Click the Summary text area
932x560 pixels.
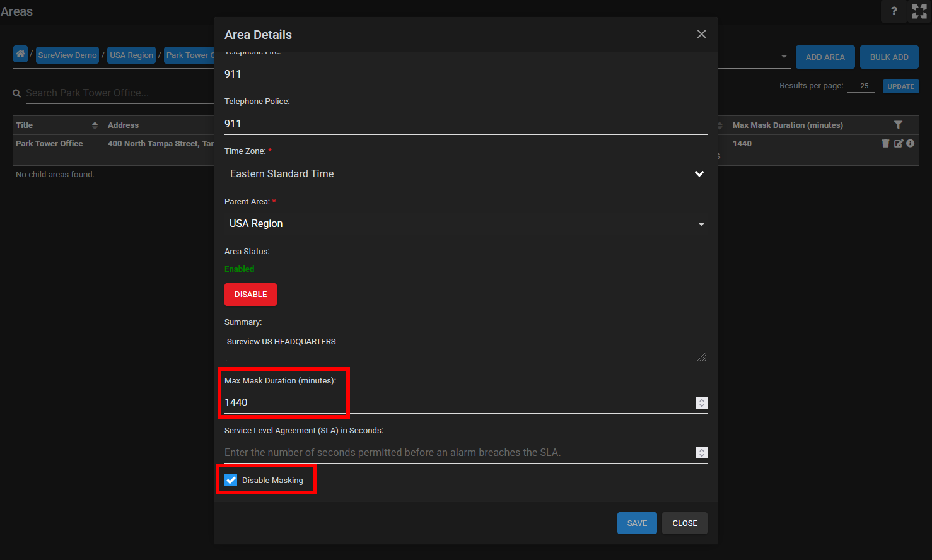pos(464,346)
